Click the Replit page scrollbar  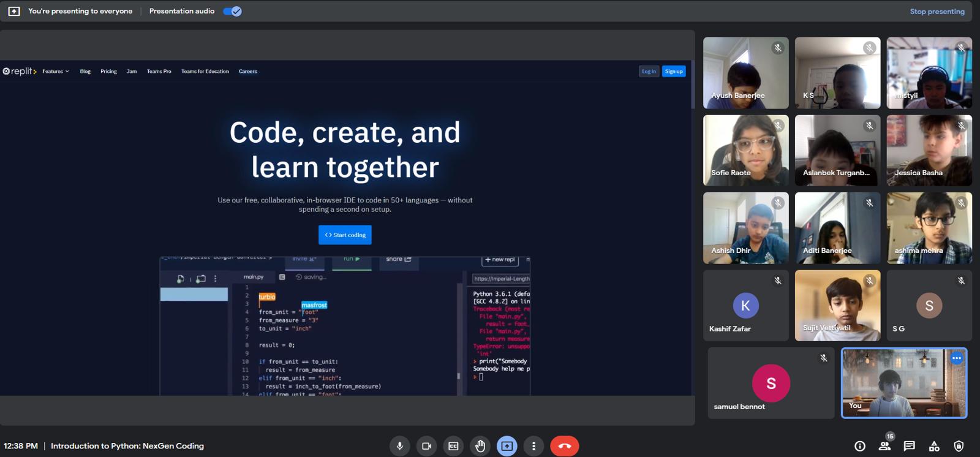pos(693,86)
